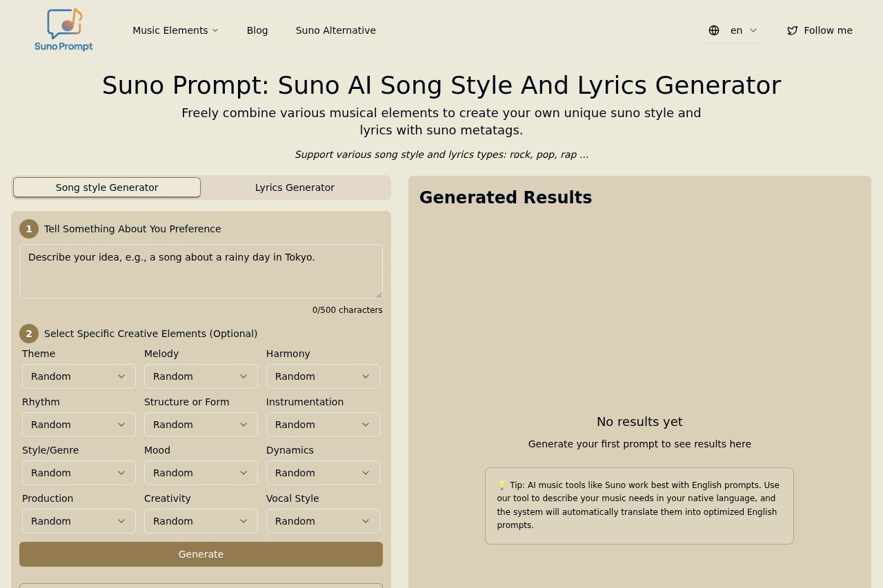Open the en language selector
This screenshot has height=588, width=883.
coord(737,30)
